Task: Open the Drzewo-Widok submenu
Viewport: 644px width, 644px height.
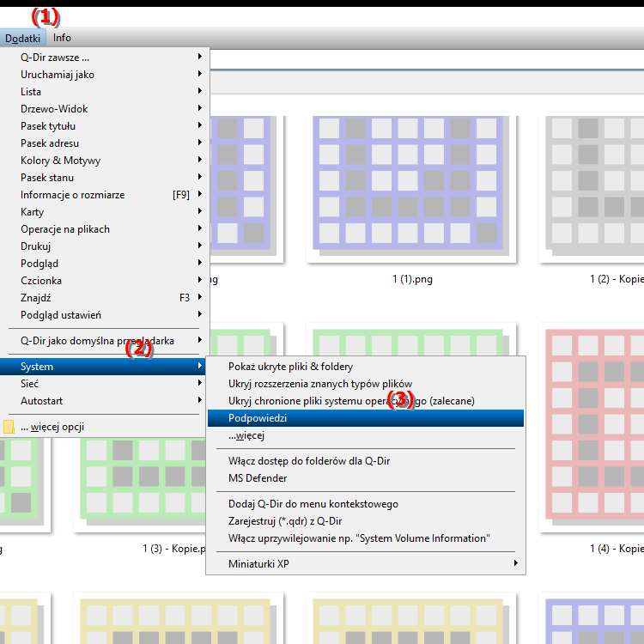Action: coord(105,109)
